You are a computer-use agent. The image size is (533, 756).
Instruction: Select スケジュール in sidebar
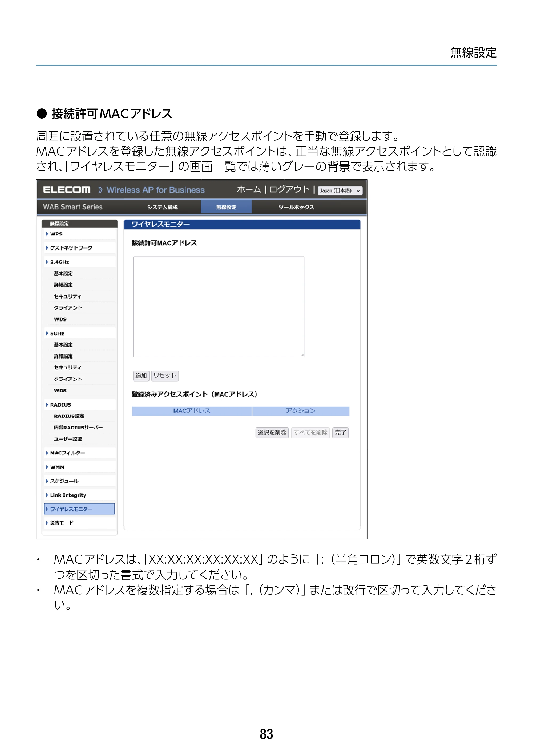coord(79,481)
